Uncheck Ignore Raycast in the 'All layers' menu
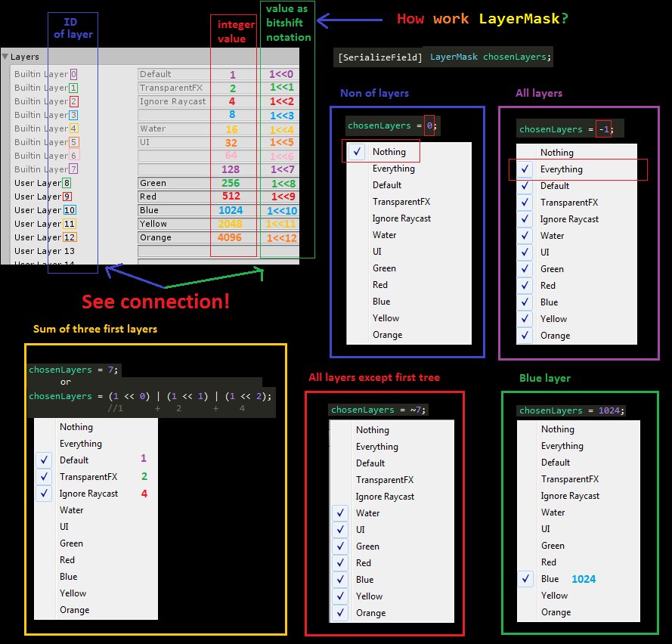Viewport: 672px width, 644px height. 577,219
